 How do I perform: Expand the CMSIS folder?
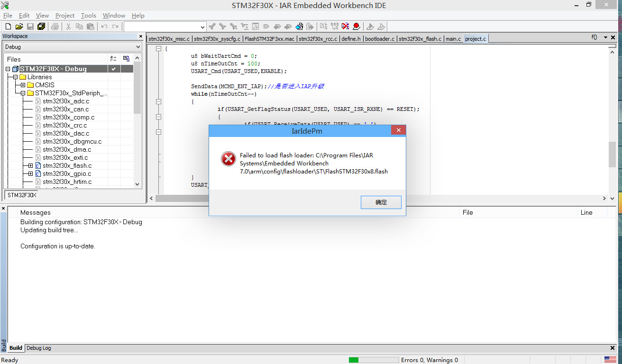pyautogui.click(x=23, y=85)
